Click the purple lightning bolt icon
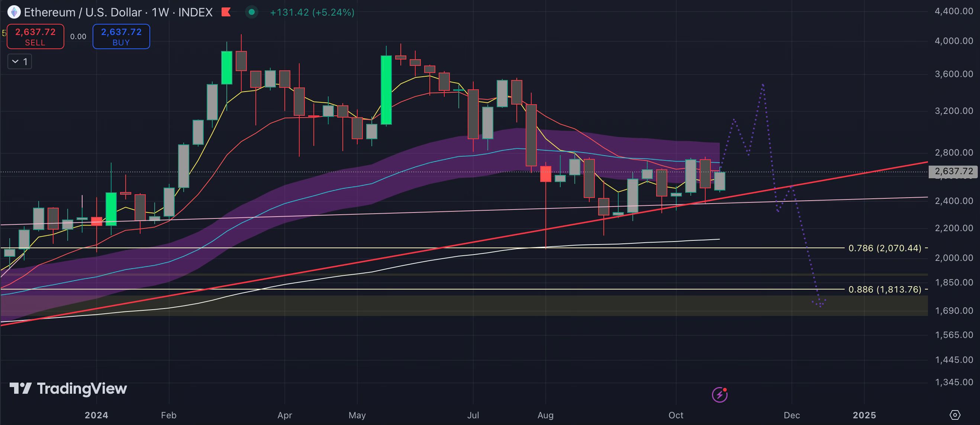Screen dimensions: 980x425 click(x=719, y=394)
